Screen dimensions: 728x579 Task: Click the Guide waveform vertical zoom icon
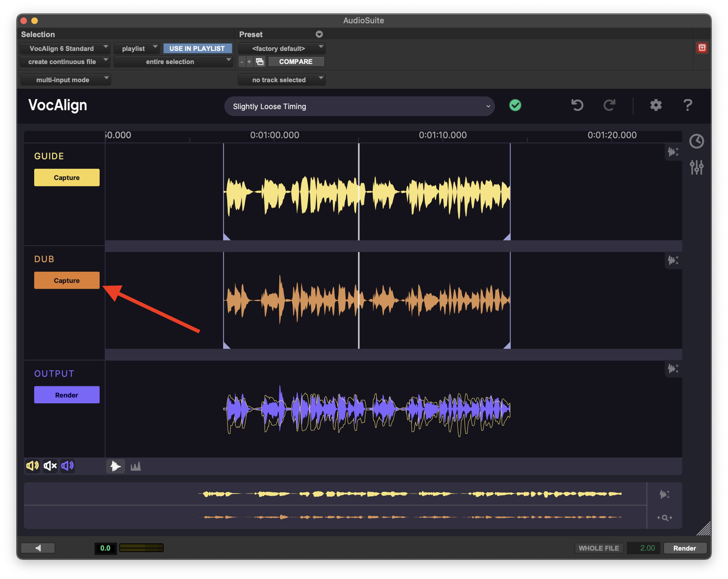click(x=673, y=152)
